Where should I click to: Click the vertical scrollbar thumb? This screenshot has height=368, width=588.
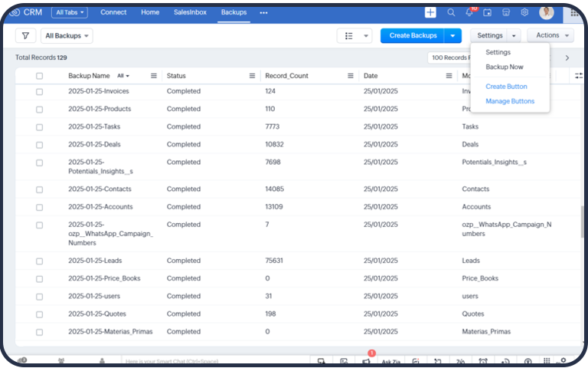pos(583,222)
